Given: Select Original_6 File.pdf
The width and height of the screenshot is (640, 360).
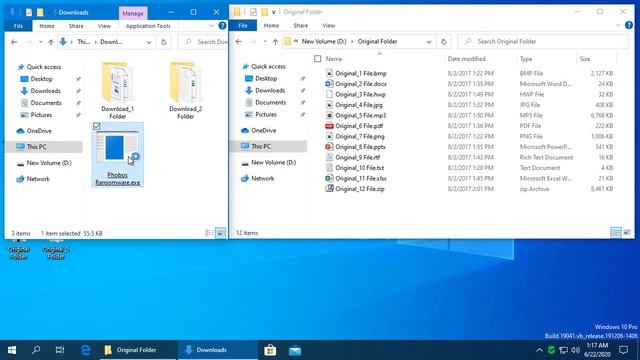Looking at the screenshot, I should [x=359, y=126].
